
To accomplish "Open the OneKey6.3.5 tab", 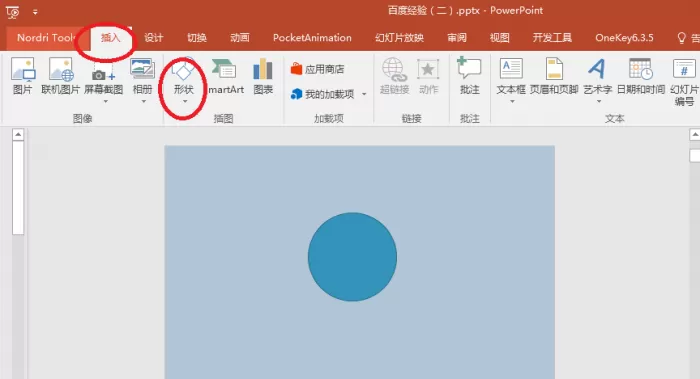I will point(624,38).
